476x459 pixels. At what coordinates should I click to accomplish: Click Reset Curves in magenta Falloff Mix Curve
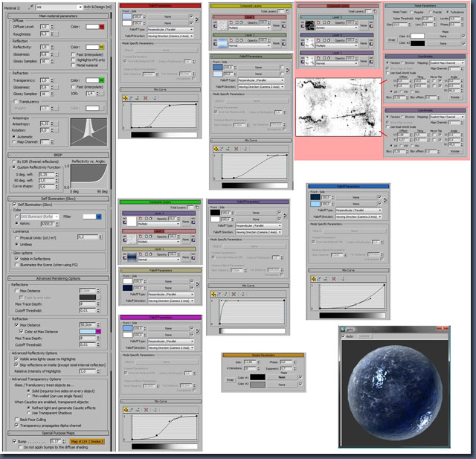pos(155,409)
